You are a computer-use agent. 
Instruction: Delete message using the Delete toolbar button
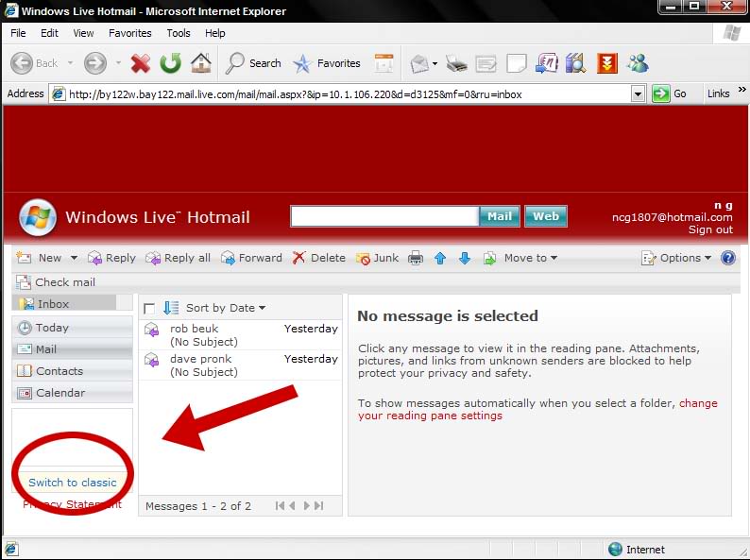pos(318,258)
